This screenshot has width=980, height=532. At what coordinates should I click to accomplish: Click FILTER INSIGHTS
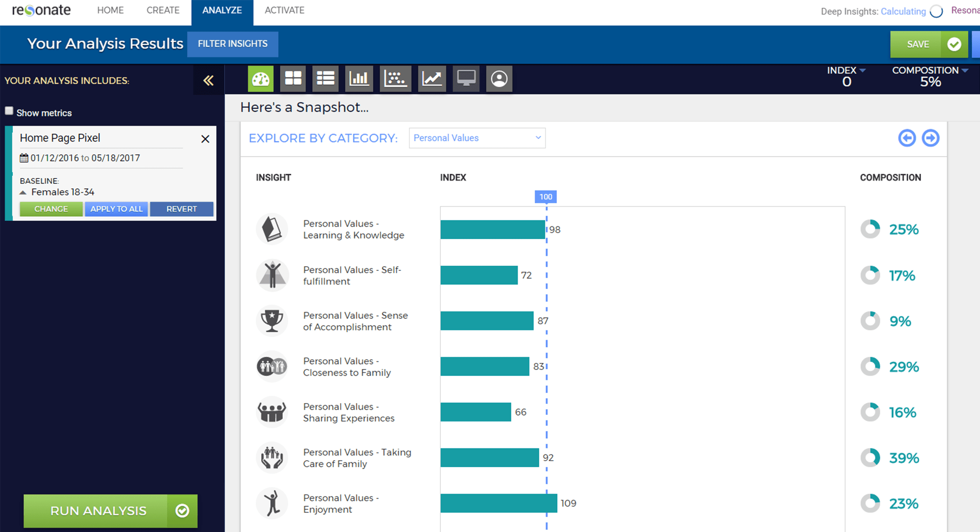point(232,44)
